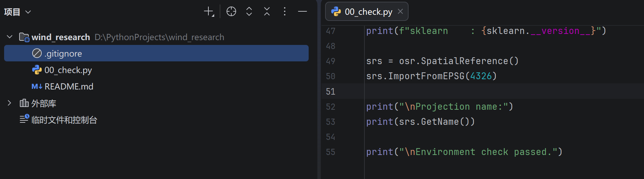Place cursor on srs.ImportFromEPSG(4326) line

[431, 76]
